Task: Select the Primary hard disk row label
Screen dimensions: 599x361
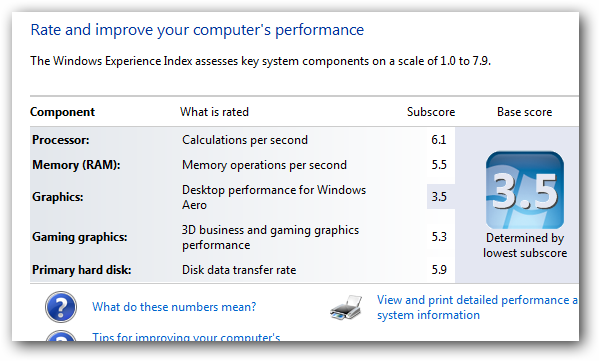Action: tap(82, 270)
